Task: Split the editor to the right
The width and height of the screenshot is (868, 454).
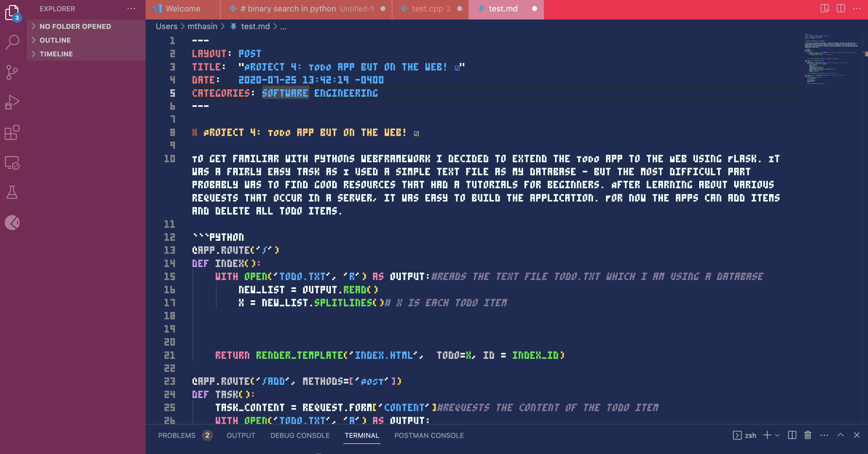Action: (x=841, y=9)
